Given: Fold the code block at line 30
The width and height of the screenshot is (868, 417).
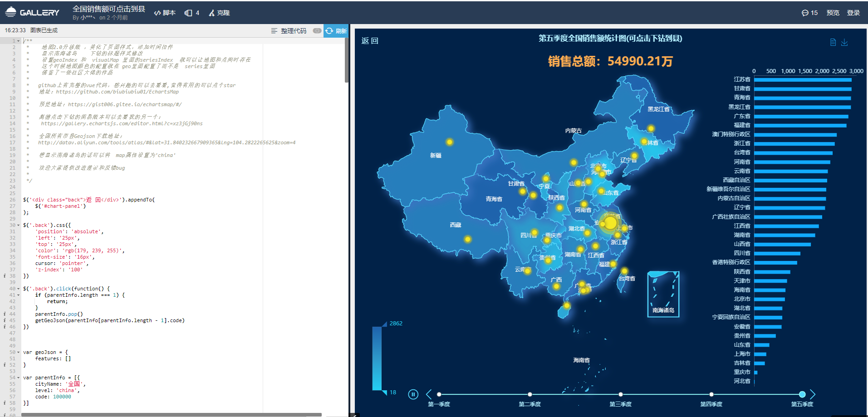Looking at the screenshot, I should point(19,225).
